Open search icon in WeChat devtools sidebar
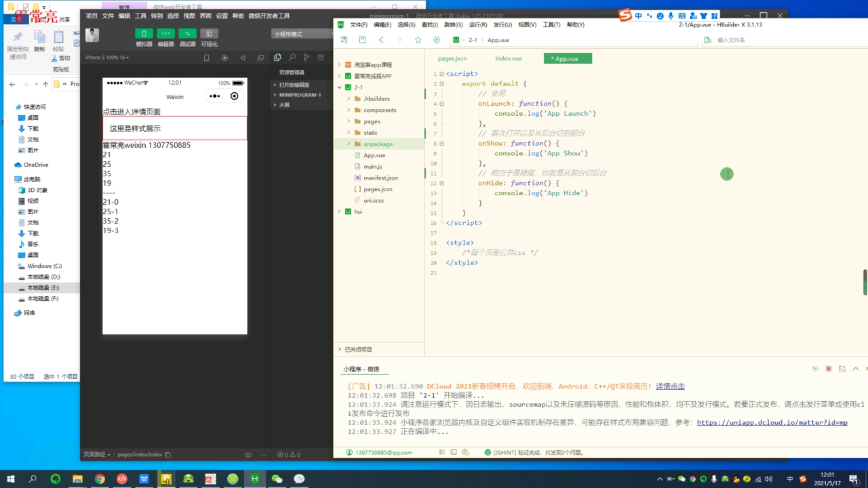Viewport: 868px width, 488px height. (x=292, y=58)
